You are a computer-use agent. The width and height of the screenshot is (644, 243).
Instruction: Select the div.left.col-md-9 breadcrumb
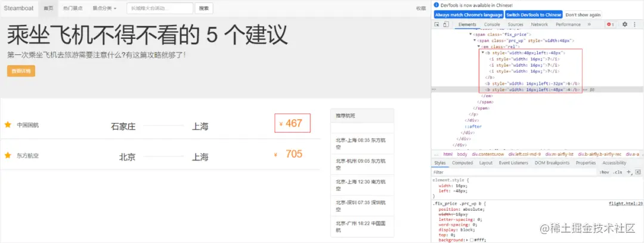click(525, 154)
